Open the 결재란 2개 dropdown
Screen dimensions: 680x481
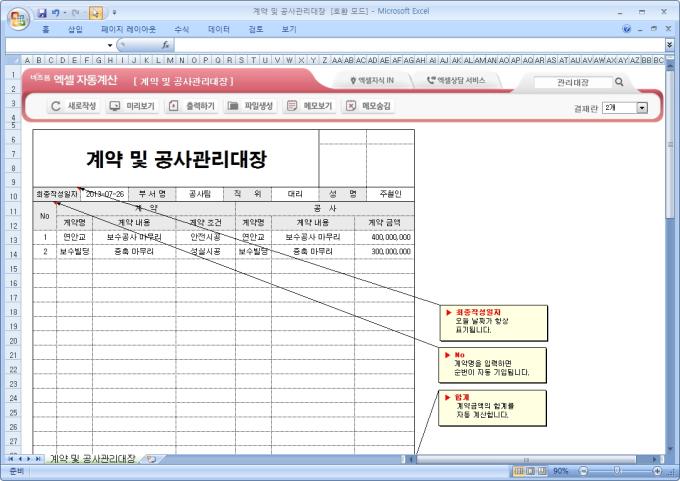[625, 108]
